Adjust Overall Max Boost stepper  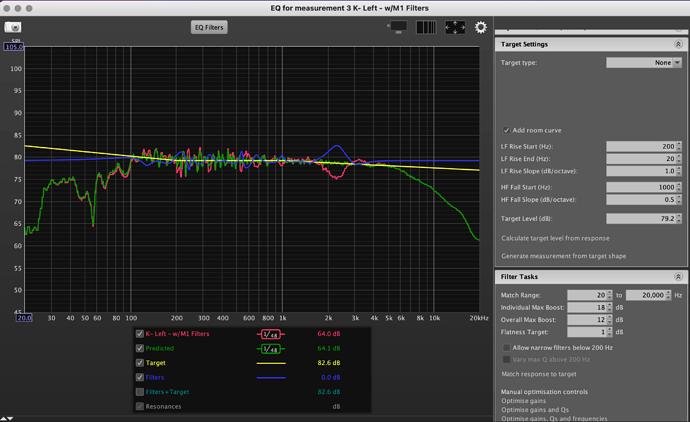(609, 320)
